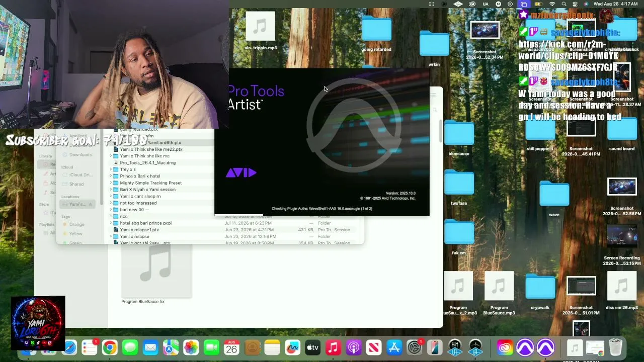Open Control Center in menu bar
644x362 pixels.
coord(575,4)
